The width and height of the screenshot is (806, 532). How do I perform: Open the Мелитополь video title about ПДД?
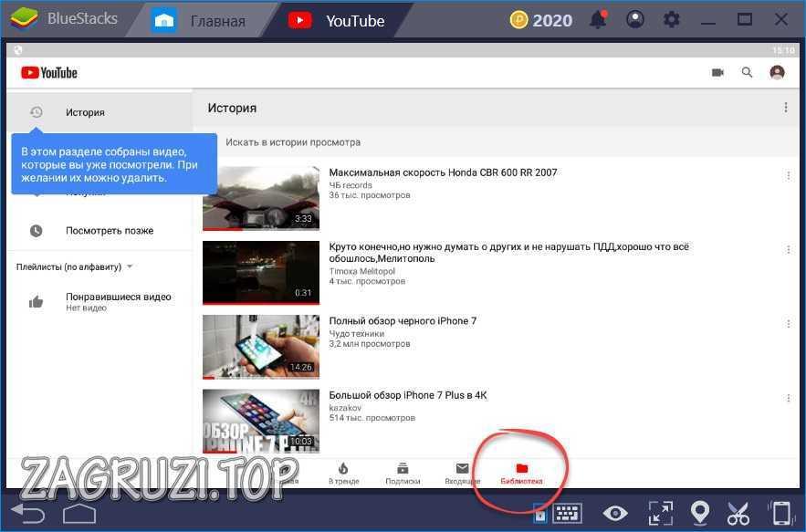[x=509, y=253]
